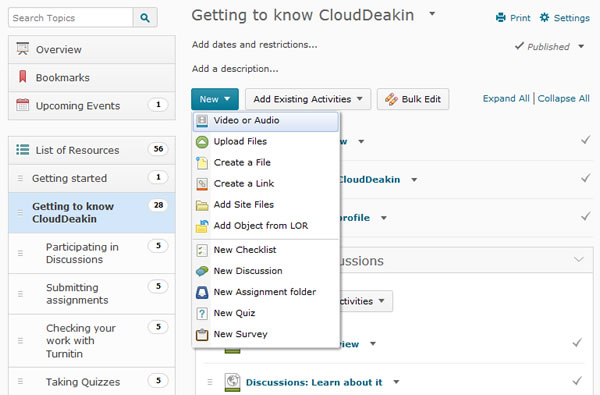Image resolution: width=600 pixels, height=395 pixels.
Task: Open the Add Existing Activities dropdown
Action: click(x=308, y=99)
